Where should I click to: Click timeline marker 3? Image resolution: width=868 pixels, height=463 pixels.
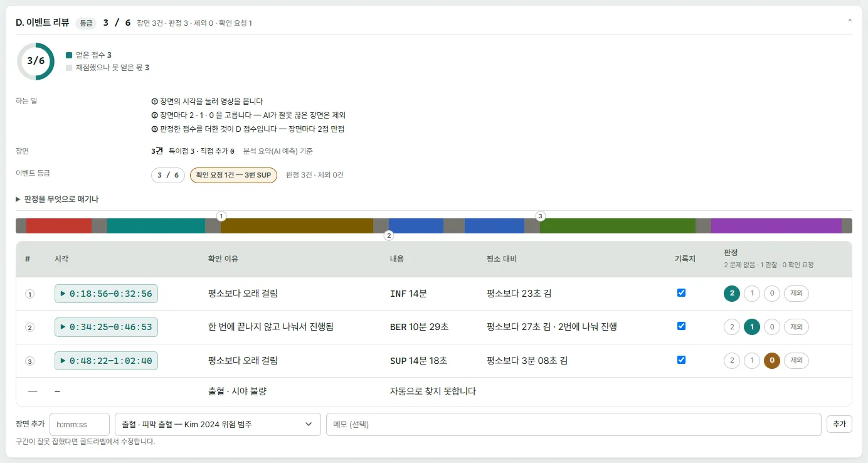(x=541, y=216)
